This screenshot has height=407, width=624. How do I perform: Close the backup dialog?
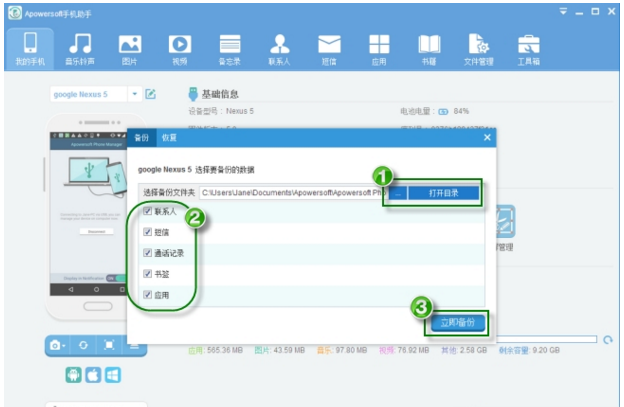[x=487, y=137]
